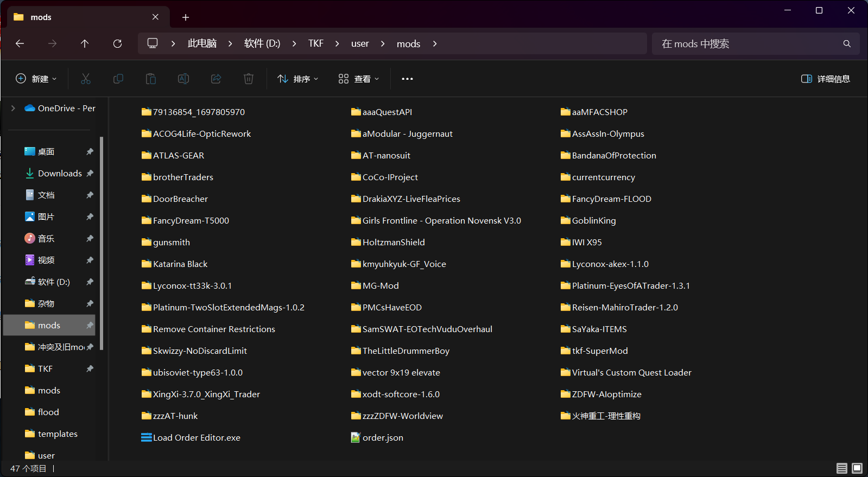Viewport: 868px width, 477px height.
Task: Switch to large thumbnails view in status bar
Action: click(857, 468)
